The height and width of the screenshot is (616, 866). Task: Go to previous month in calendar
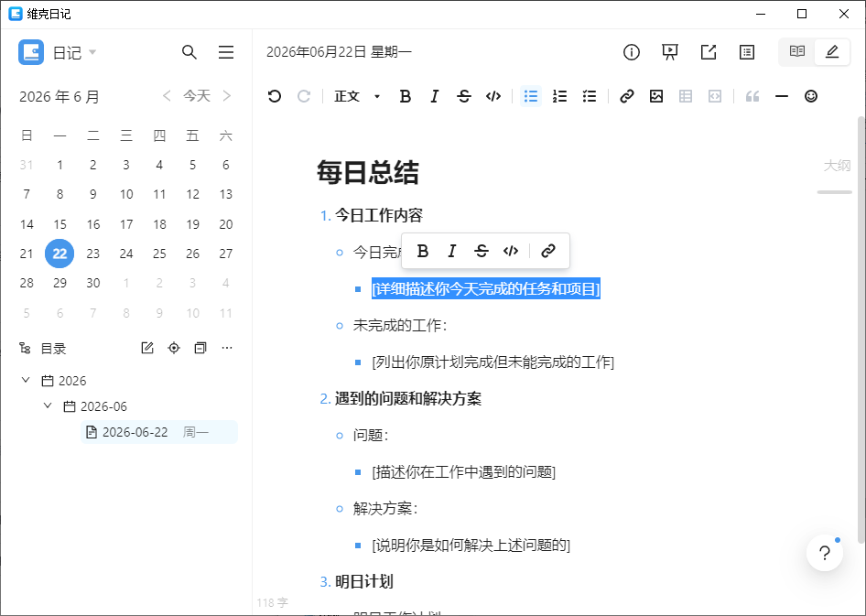(167, 96)
